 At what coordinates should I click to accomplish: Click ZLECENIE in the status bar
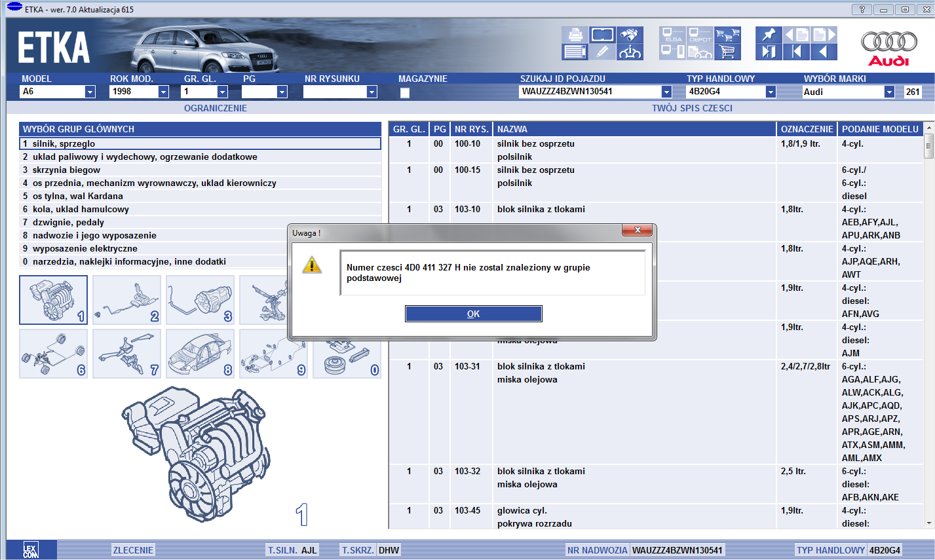point(133,550)
